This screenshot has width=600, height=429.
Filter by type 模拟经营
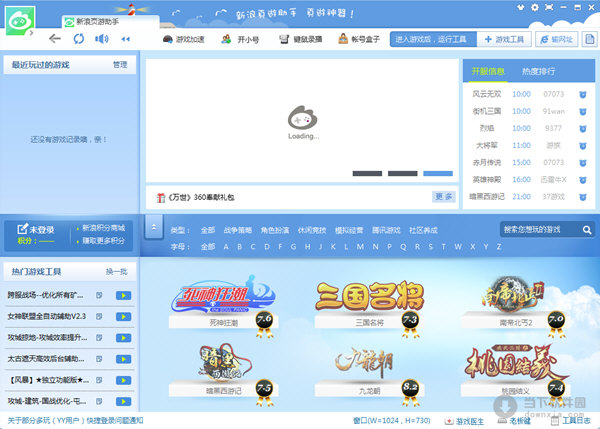(349, 230)
